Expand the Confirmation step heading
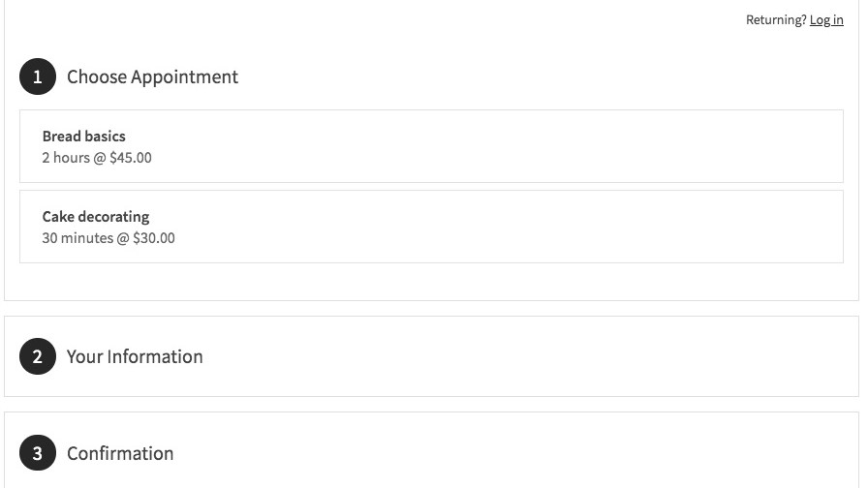This screenshot has width=868, height=488. click(x=120, y=453)
